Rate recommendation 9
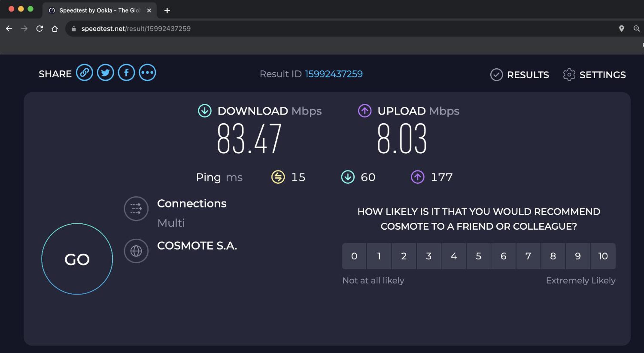This screenshot has width=644, height=353. tap(578, 256)
